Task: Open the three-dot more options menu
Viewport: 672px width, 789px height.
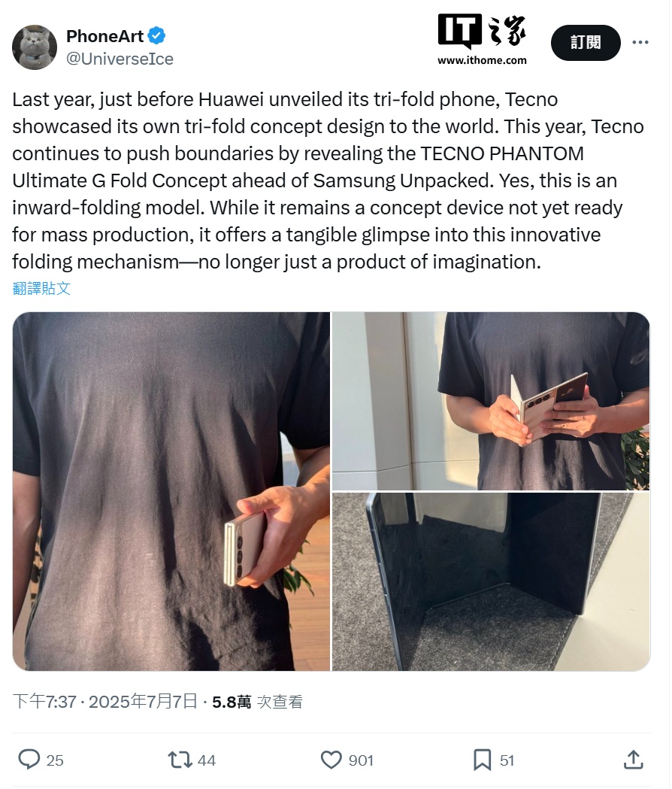Action: [x=640, y=42]
